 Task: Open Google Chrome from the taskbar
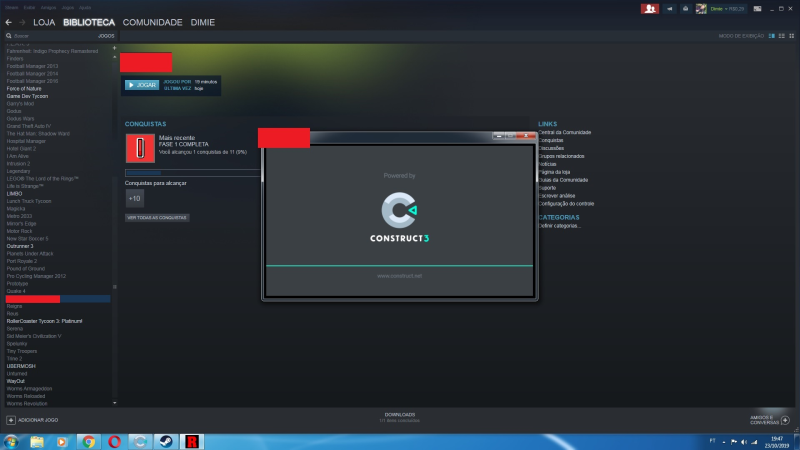coord(89,442)
